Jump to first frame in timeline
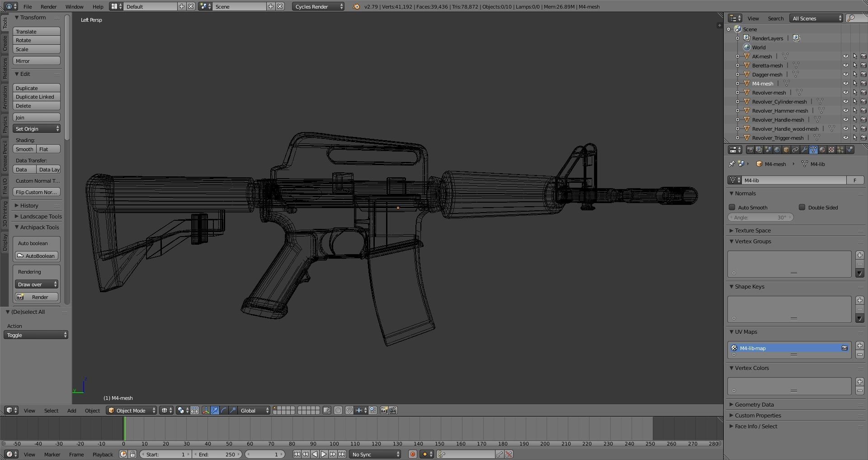Viewport: 868px width, 460px height. click(297, 454)
